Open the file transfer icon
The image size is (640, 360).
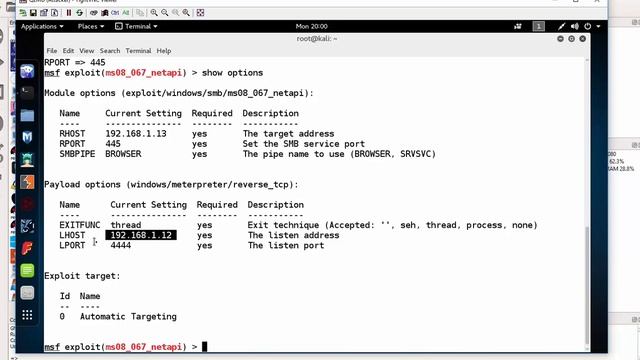(x=140, y=13)
